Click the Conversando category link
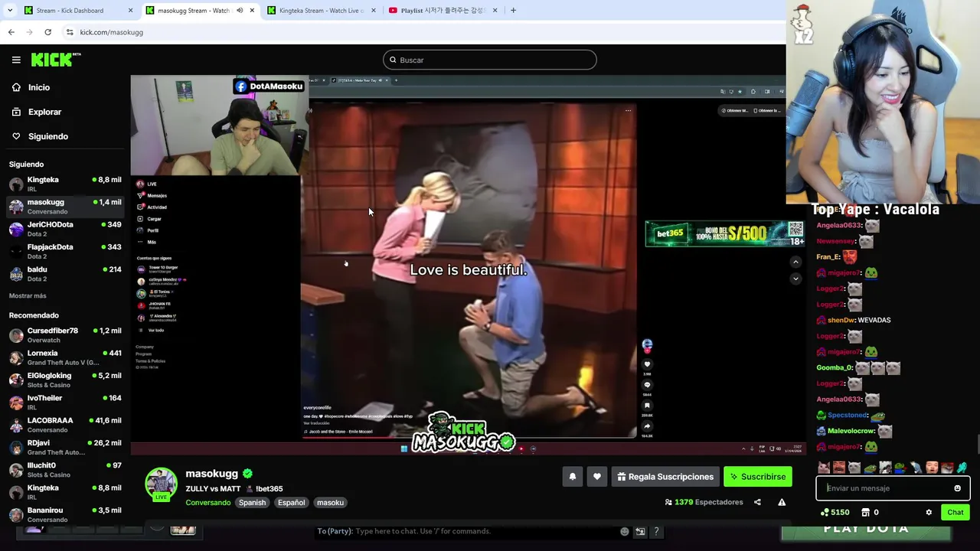The image size is (980, 551). click(x=207, y=503)
